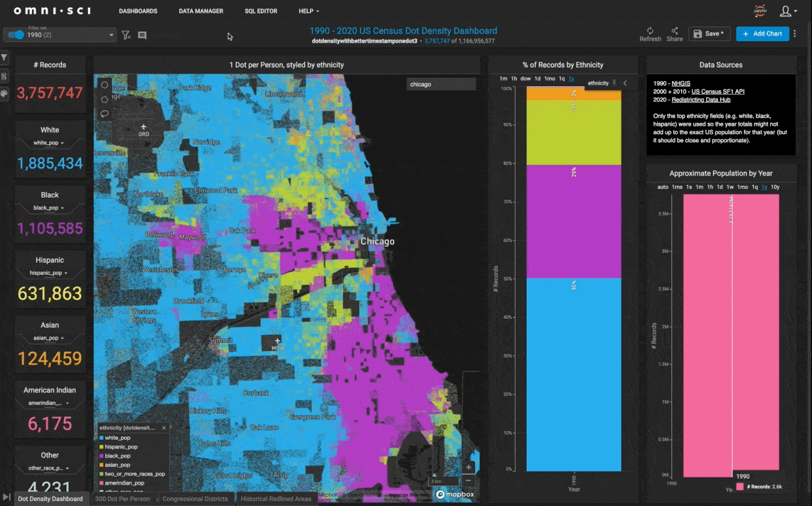Switch to 300 Dot Per Person tab
Screen dimensions: 812x506
(123, 499)
